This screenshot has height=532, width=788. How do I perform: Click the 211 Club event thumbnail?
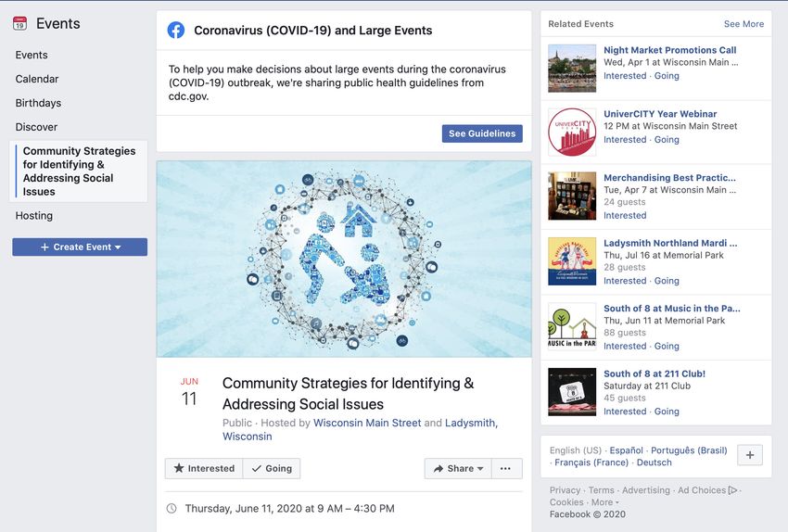(572, 392)
